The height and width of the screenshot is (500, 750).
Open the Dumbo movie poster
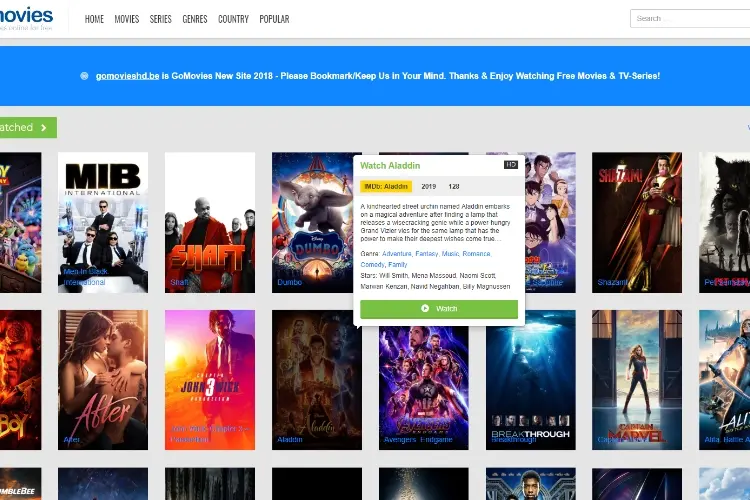click(x=312, y=222)
